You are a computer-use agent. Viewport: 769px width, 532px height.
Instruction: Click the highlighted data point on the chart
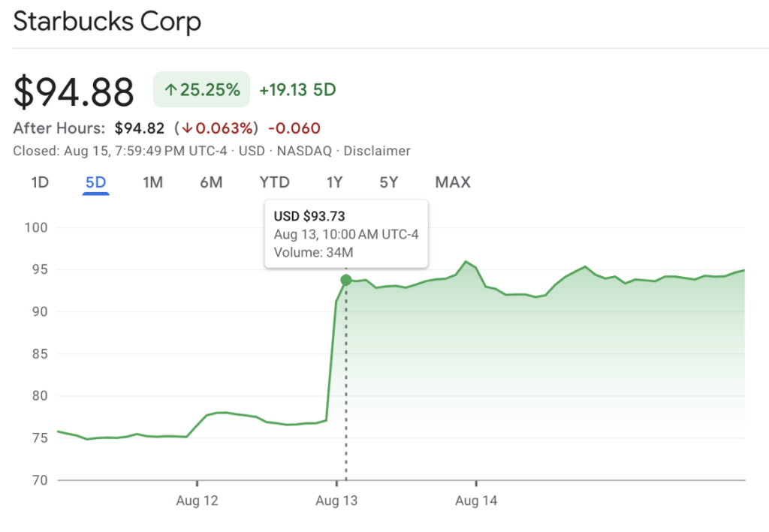346,280
